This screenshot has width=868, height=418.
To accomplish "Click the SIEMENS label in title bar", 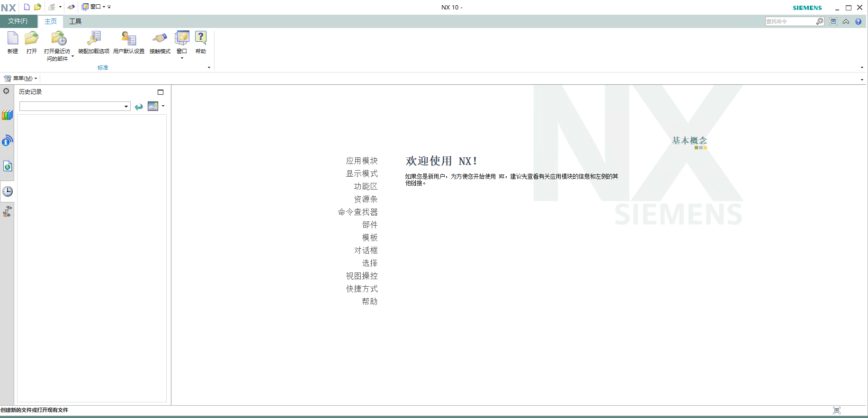I will coord(807,8).
